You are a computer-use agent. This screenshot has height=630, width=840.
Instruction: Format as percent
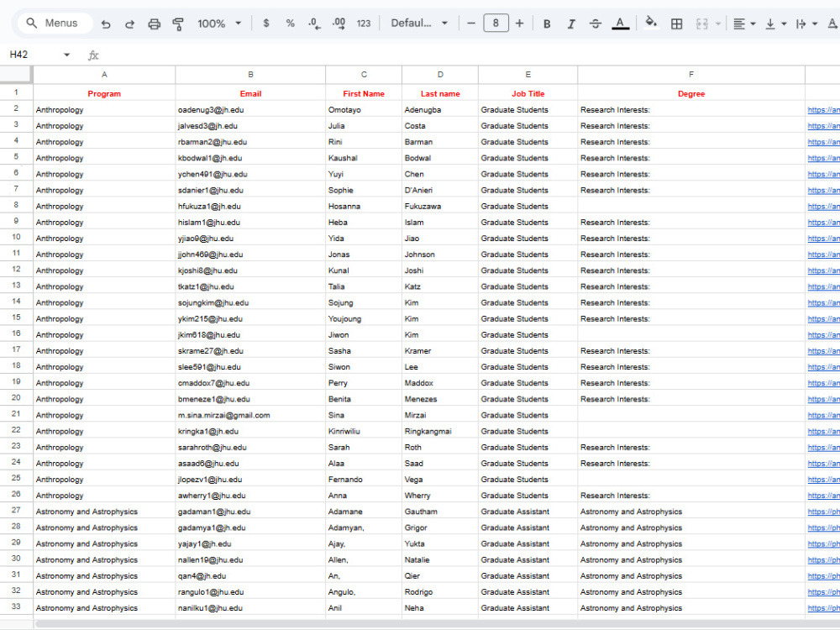click(291, 24)
